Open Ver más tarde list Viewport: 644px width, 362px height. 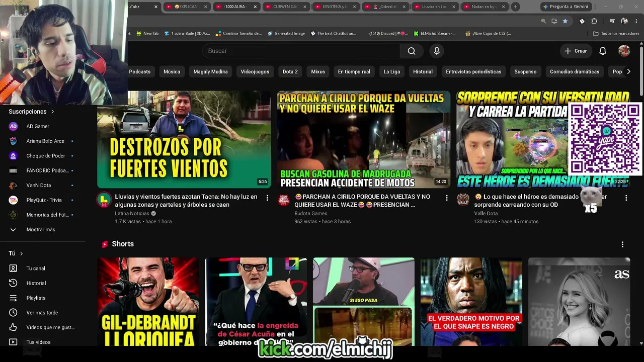tap(43, 313)
